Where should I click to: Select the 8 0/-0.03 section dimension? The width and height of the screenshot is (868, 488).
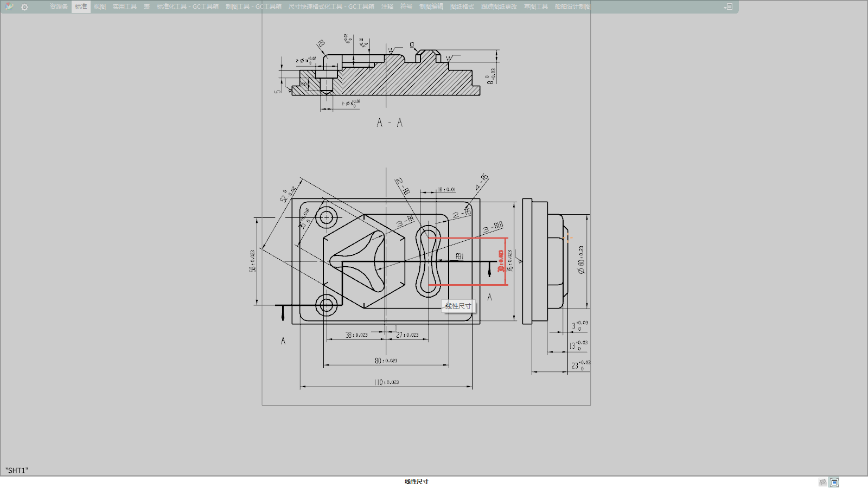click(491, 76)
